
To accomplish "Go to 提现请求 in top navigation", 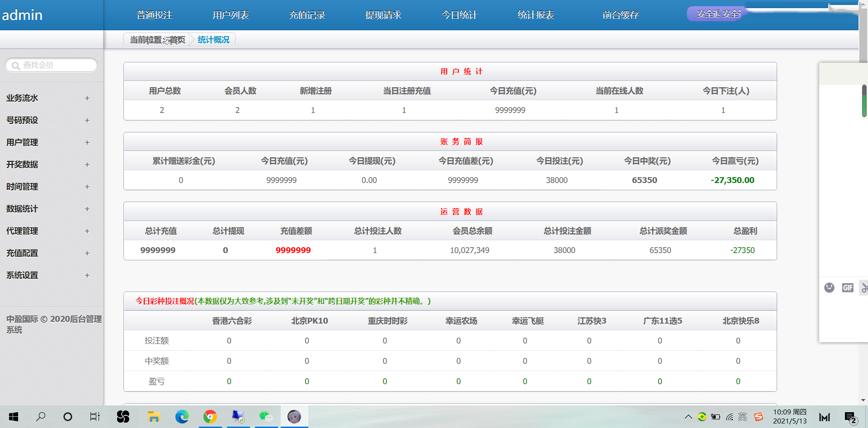I will (383, 15).
